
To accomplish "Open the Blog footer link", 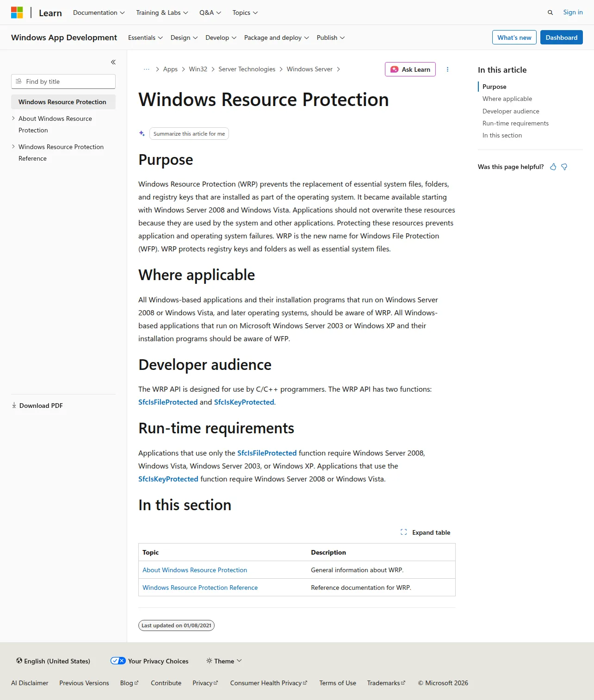I will [x=130, y=683].
